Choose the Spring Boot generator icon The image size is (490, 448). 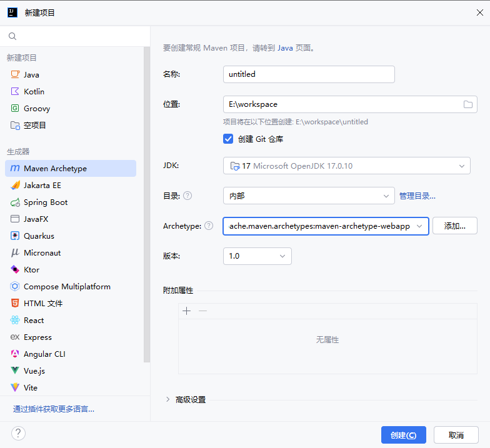[15, 202]
